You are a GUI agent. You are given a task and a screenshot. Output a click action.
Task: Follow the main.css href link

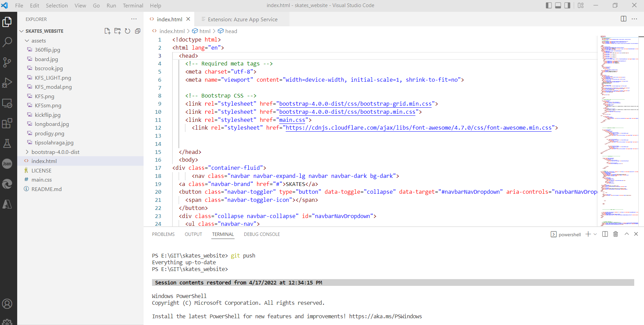click(x=292, y=120)
